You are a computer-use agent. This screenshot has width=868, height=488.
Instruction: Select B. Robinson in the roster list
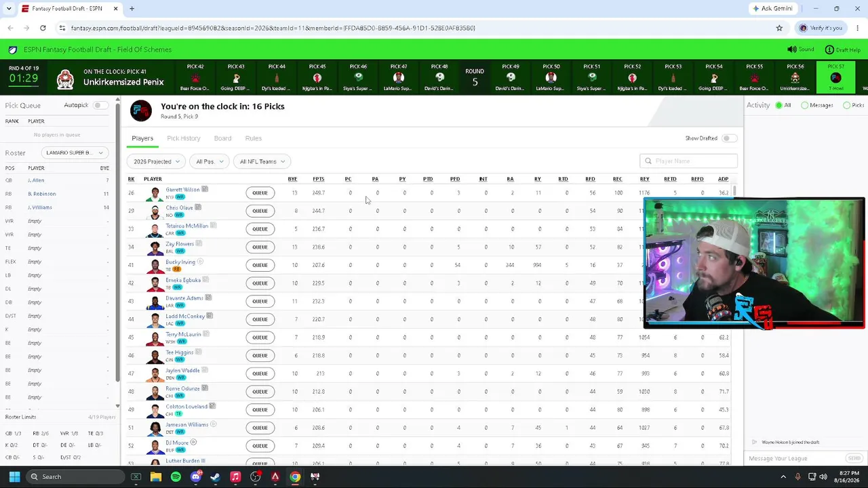(x=42, y=194)
